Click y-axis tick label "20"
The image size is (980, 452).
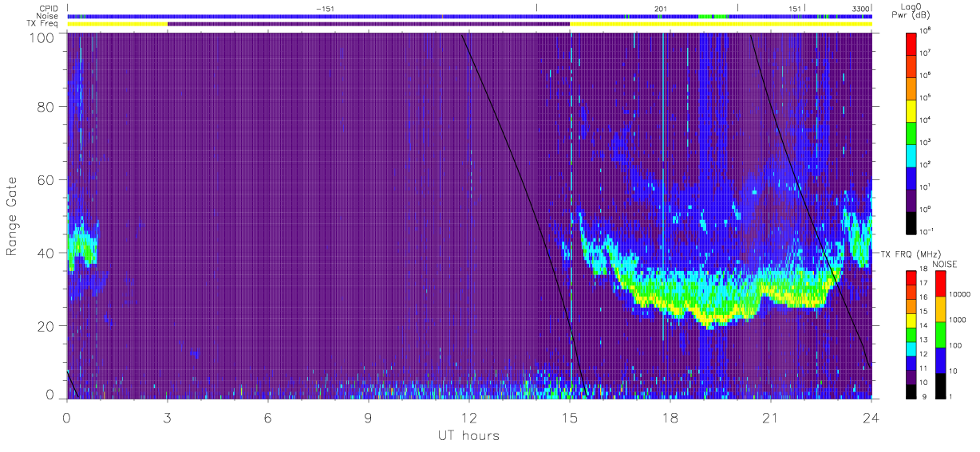click(46, 326)
